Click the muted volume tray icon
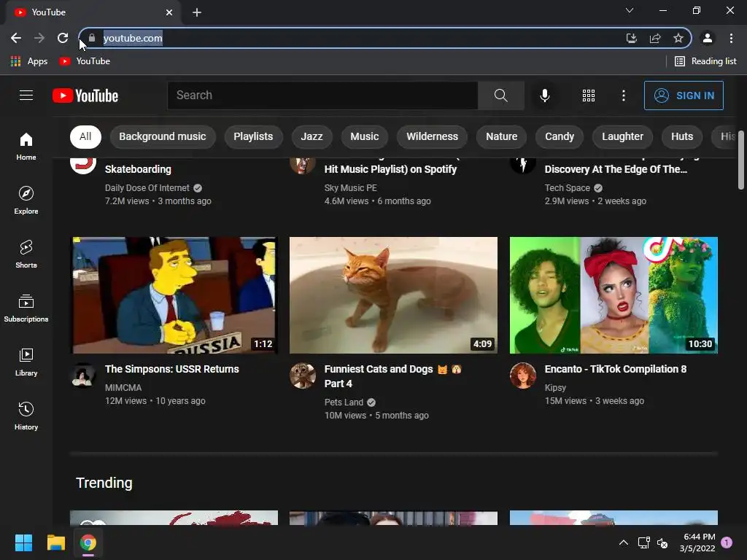The height and width of the screenshot is (560, 747). (662, 542)
